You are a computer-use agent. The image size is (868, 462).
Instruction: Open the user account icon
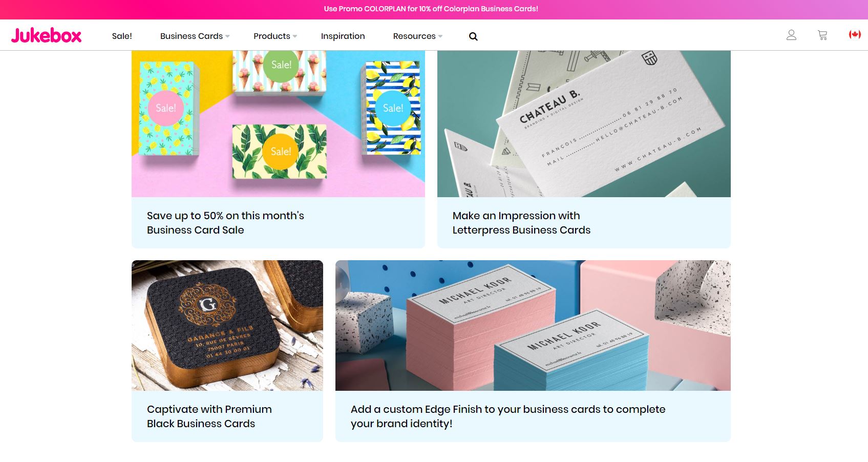[791, 35]
